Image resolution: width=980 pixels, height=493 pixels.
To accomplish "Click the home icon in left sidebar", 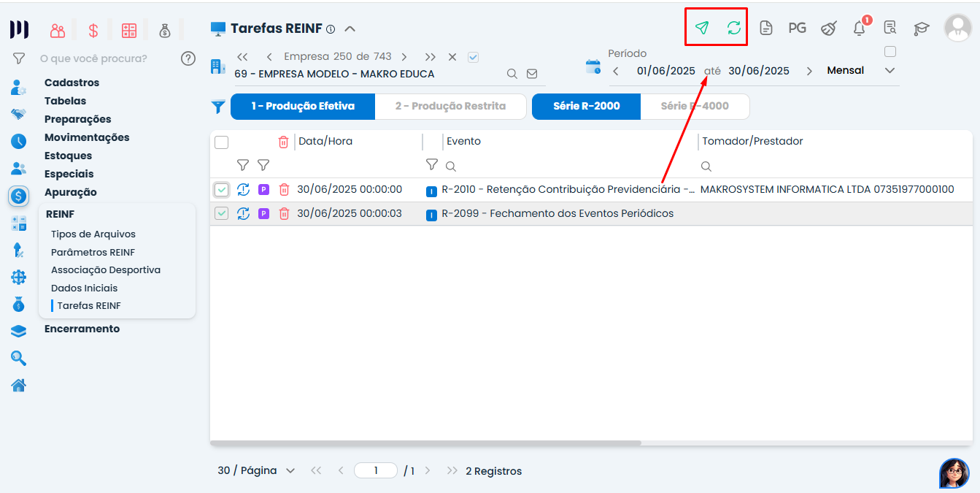I will coord(18,385).
